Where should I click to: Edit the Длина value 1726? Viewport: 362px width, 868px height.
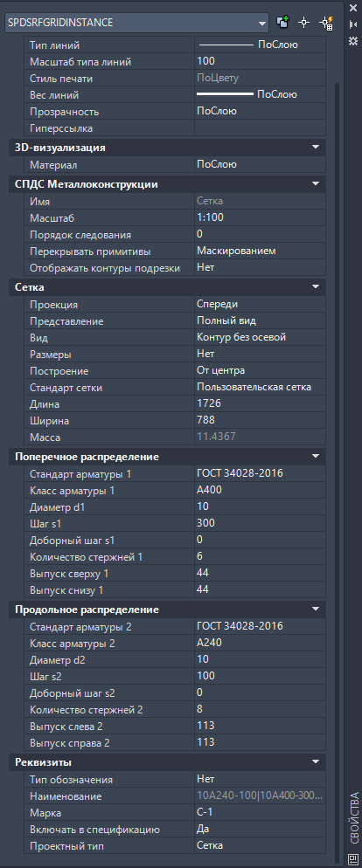point(260,404)
